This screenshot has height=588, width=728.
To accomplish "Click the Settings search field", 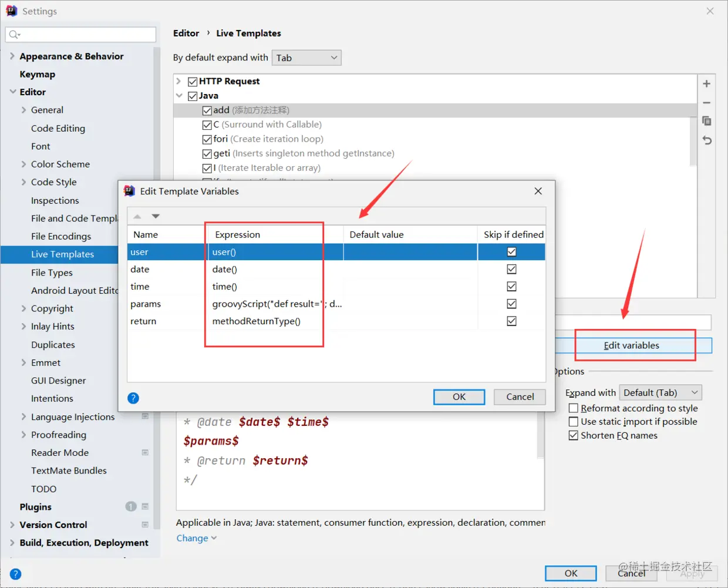I will point(81,35).
